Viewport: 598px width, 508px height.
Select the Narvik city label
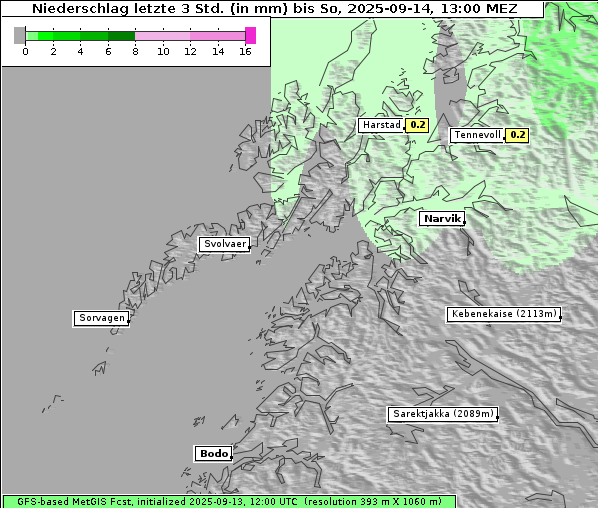tap(442, 219)
